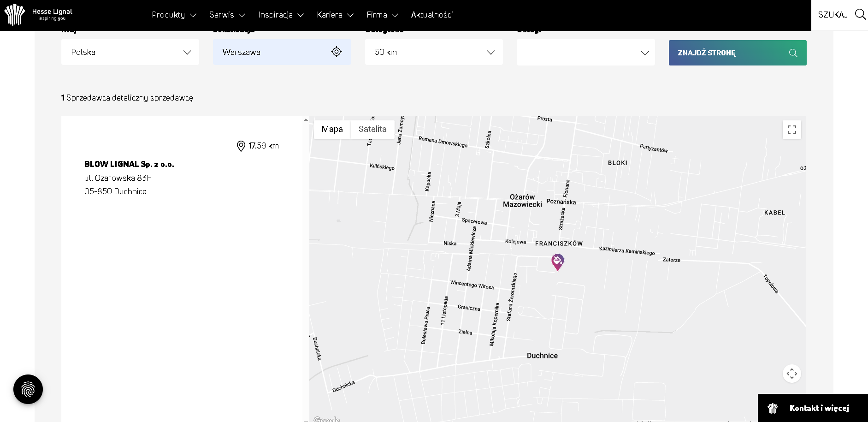Toggle fullscreen map view
The width and height of the screenshot is (868, 422).
[x=791, y=130]
